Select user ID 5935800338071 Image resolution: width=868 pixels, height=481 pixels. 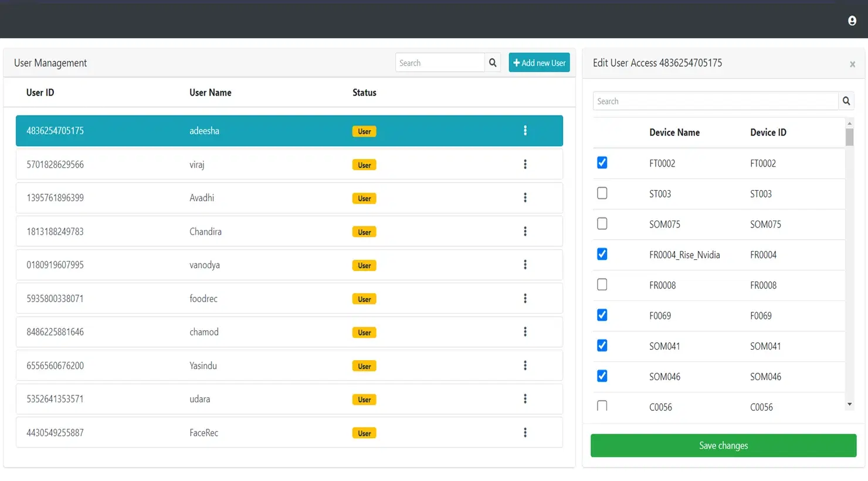tap(55, 299)
